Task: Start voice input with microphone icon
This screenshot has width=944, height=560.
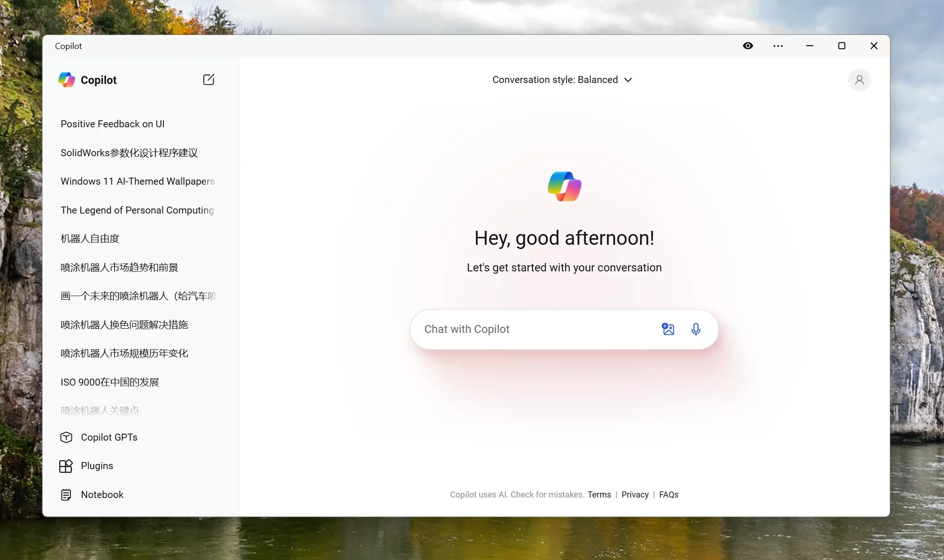Action: coord(695,329)
